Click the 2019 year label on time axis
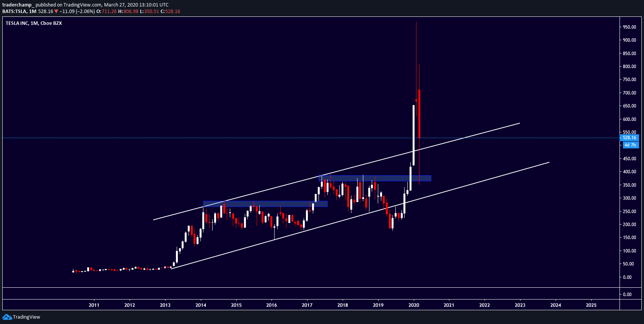The image size is (644, 324). tap(378, 305)
